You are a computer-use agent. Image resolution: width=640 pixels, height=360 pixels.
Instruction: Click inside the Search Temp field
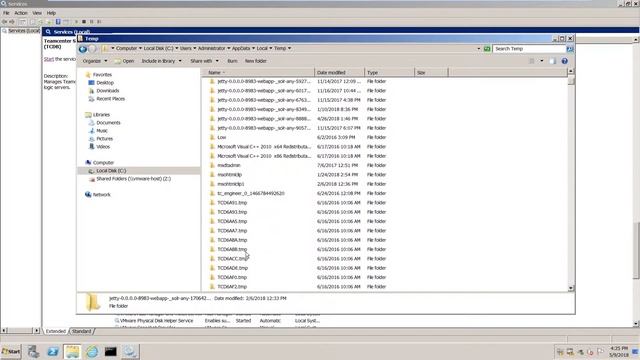[529, 49]
